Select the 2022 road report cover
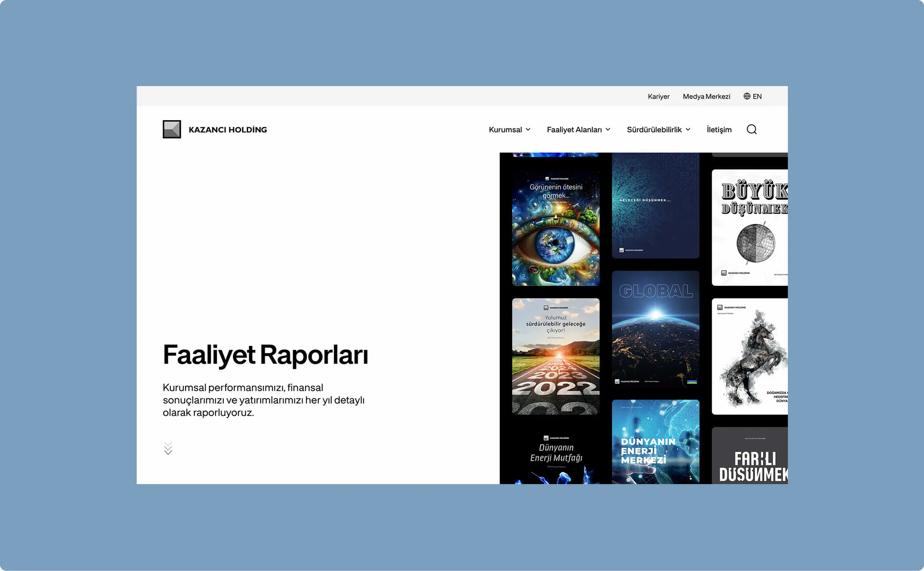 tap(556, 356)
